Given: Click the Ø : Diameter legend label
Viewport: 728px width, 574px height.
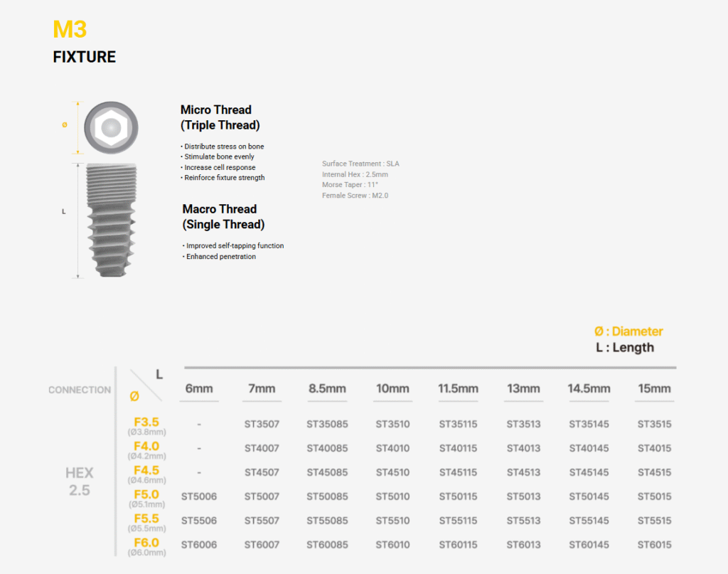Looking at the screenshot, I should point(628,331).
